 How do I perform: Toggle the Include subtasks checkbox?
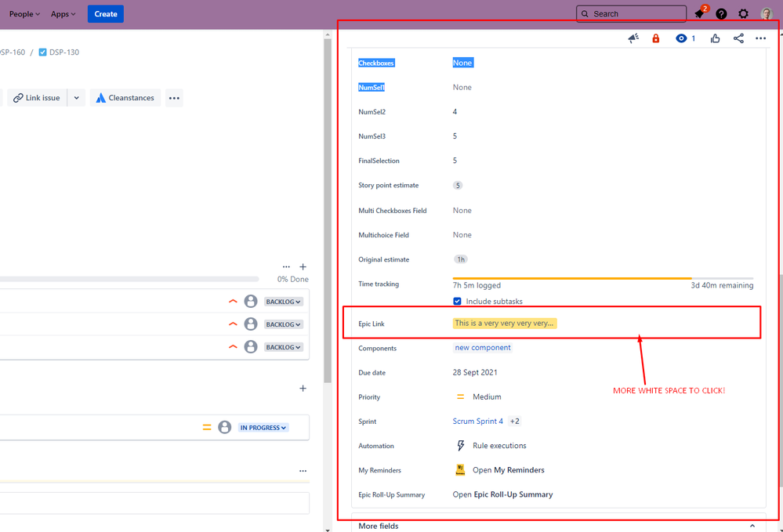pos(457,301)
